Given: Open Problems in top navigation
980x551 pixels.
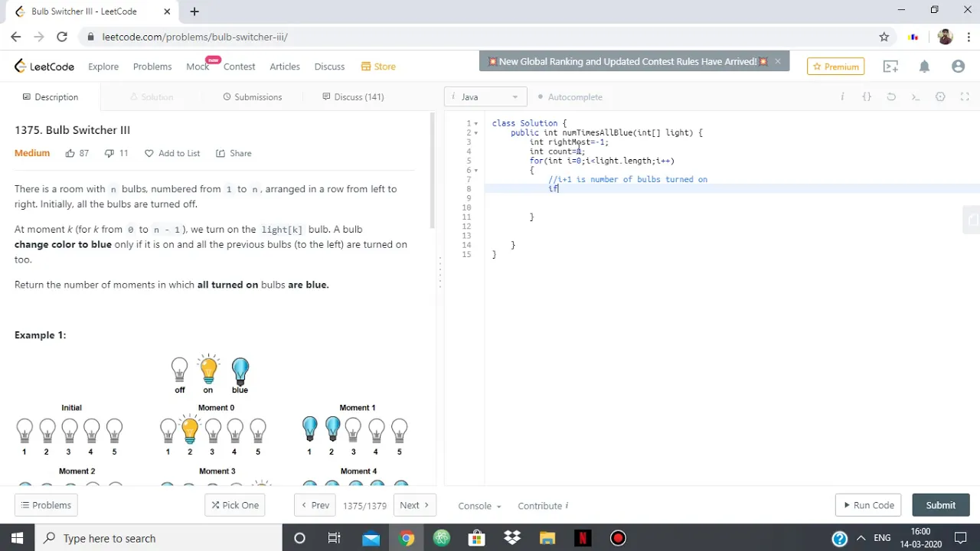Looking at the screenshot, I should pos(152,67).
